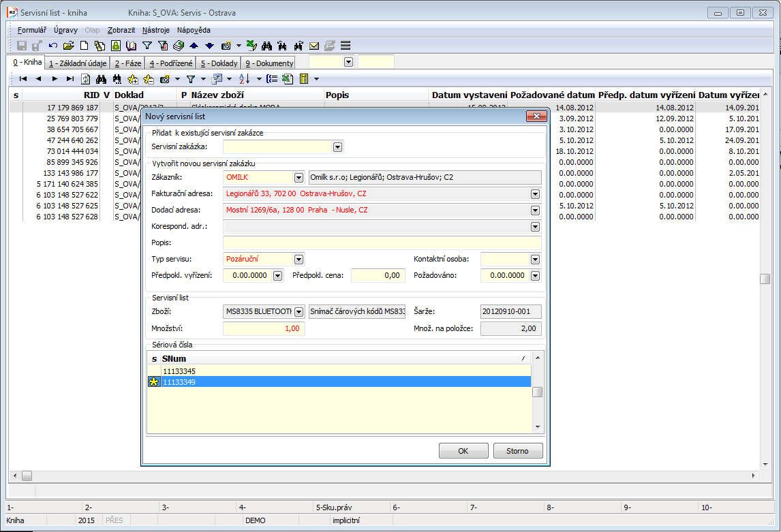Click the Excel export icon
The image size is (781, 532).
288,79
